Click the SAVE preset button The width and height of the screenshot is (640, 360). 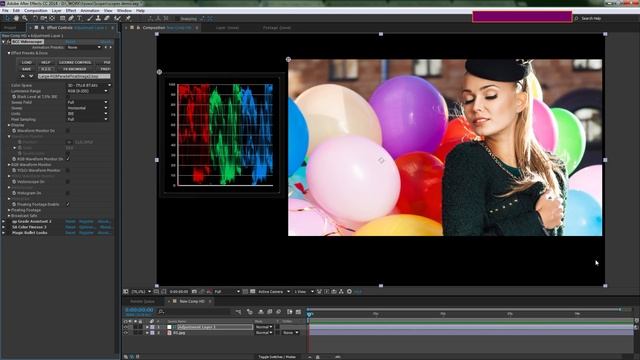point(27,69)
